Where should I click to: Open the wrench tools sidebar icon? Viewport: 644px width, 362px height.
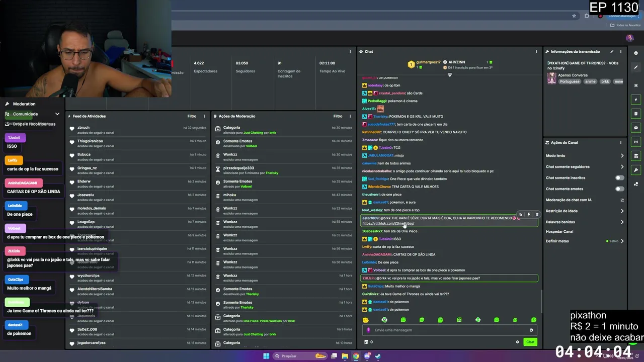click(x=636, y=170)
